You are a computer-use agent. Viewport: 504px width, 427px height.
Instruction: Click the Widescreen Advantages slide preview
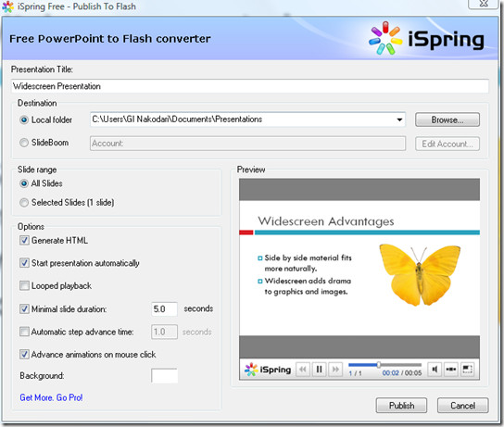click(x=359, y=269)
